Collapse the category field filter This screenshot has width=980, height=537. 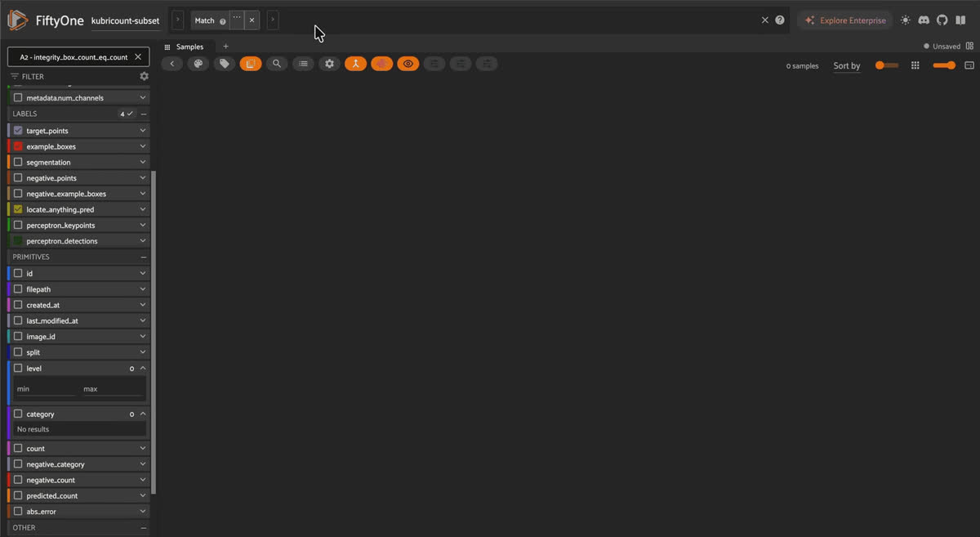[x=143, y=414]
